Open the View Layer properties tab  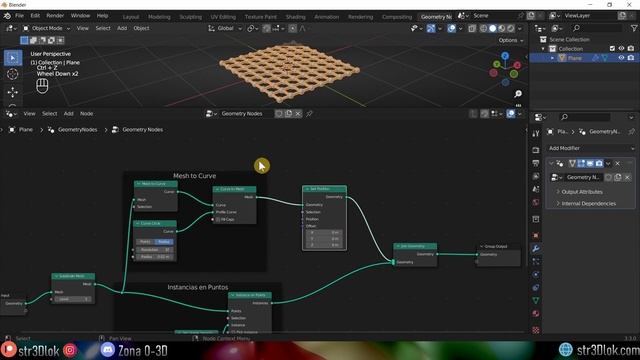[x=536, y=176]
